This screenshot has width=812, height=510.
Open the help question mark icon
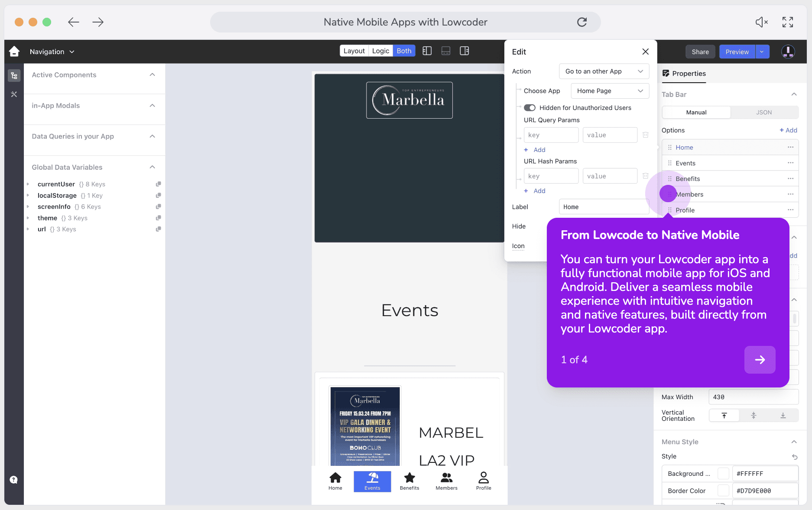point(14,480)
